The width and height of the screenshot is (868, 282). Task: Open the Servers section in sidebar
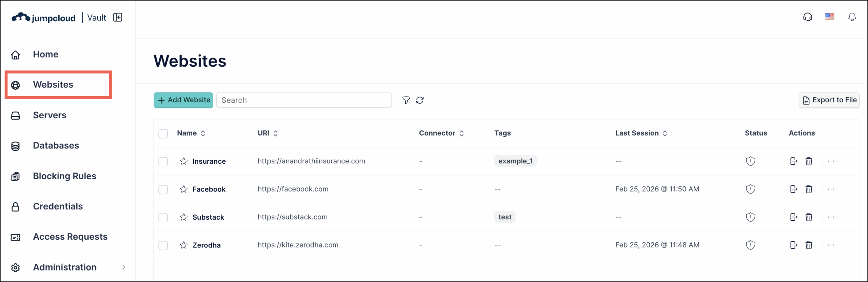click(50, 115)
